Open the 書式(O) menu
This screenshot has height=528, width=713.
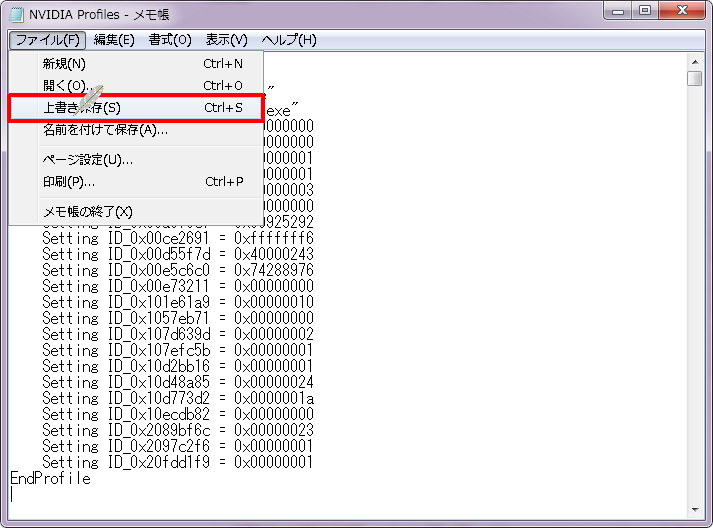170,40
